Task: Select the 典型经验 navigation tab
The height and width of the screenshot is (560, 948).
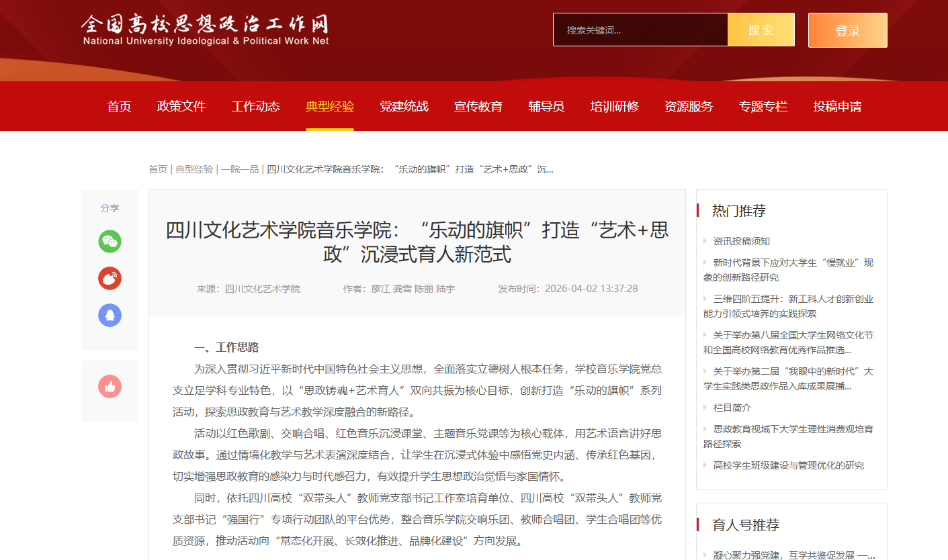Action: (x=329, y=106)
